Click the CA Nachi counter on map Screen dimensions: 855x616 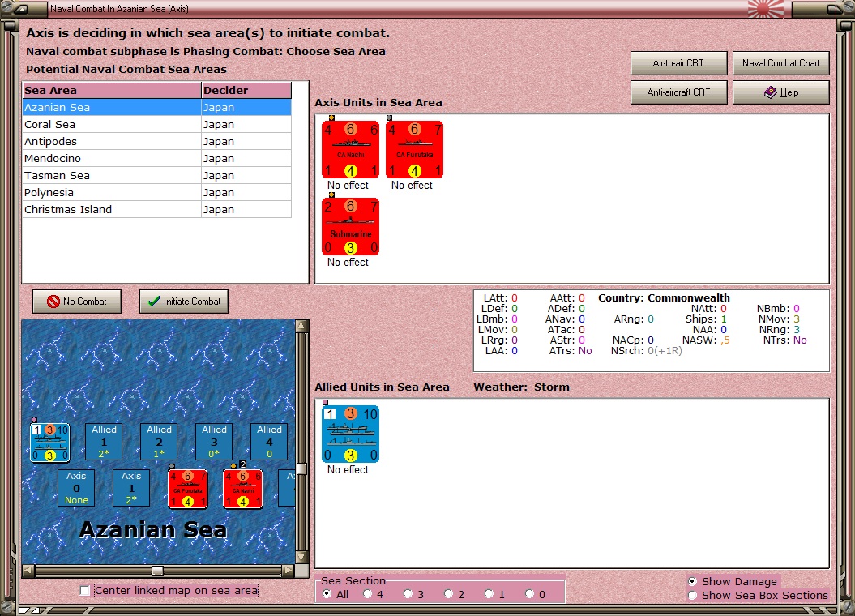(x=242, y=489)
